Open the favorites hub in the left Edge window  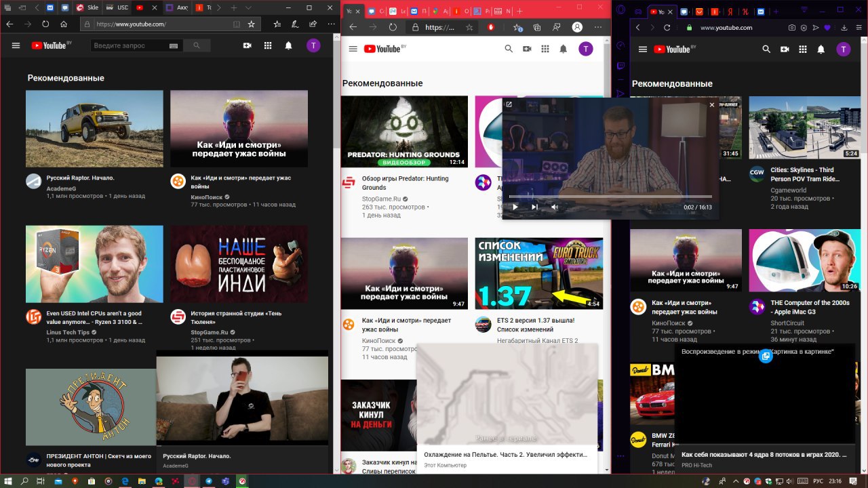click(x=277, y=24)
